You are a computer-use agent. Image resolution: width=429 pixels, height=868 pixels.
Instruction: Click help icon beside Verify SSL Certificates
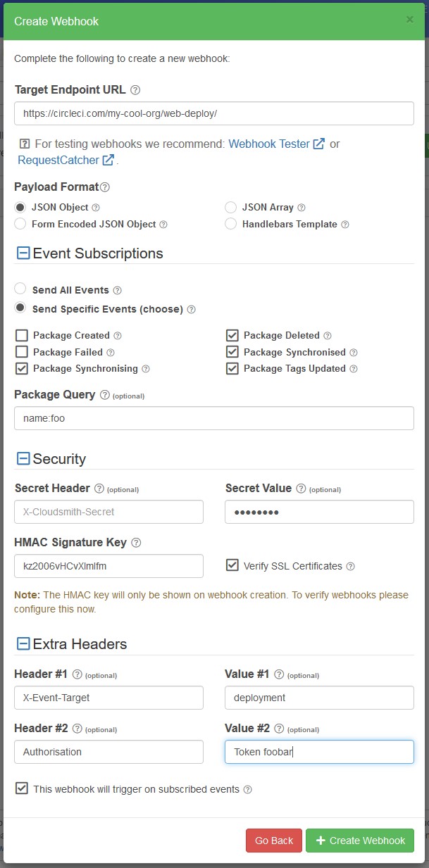coord(351,566)
